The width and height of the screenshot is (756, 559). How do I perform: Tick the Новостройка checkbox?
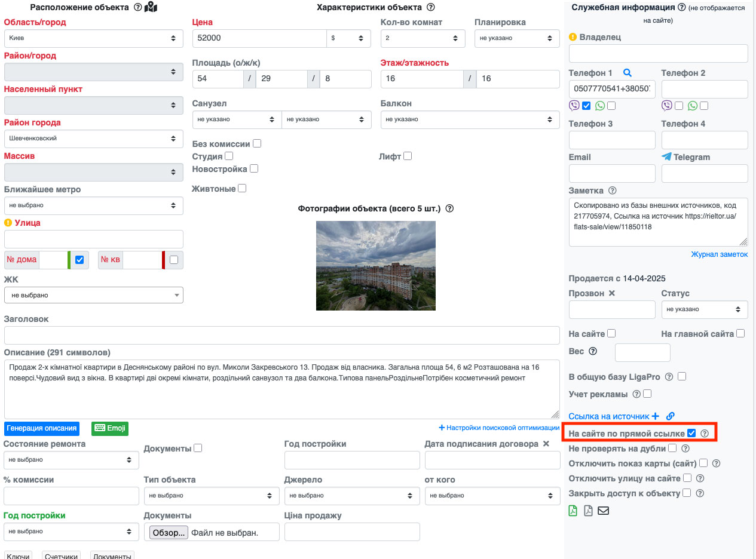254,168
